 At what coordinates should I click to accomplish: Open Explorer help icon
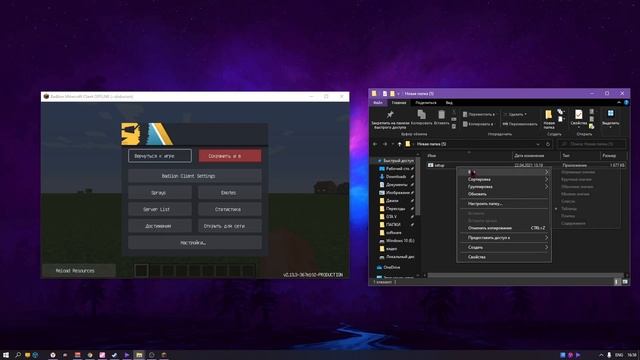pos(626,103)
